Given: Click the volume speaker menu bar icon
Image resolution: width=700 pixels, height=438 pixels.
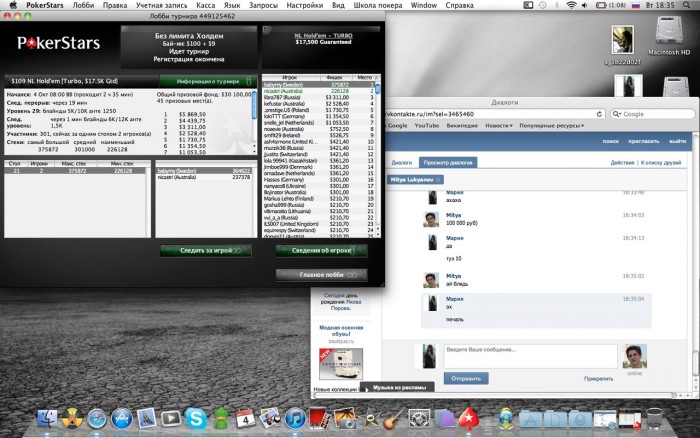Looking at the screenshot, I should point(585,5).
